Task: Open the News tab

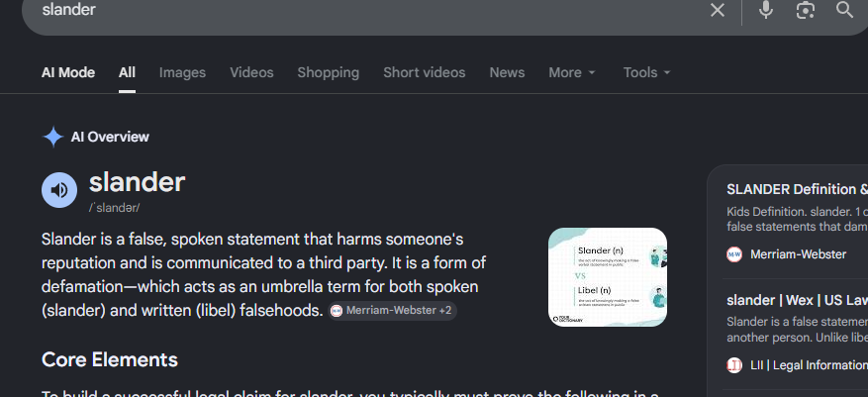Action: (x=507, y=72)
